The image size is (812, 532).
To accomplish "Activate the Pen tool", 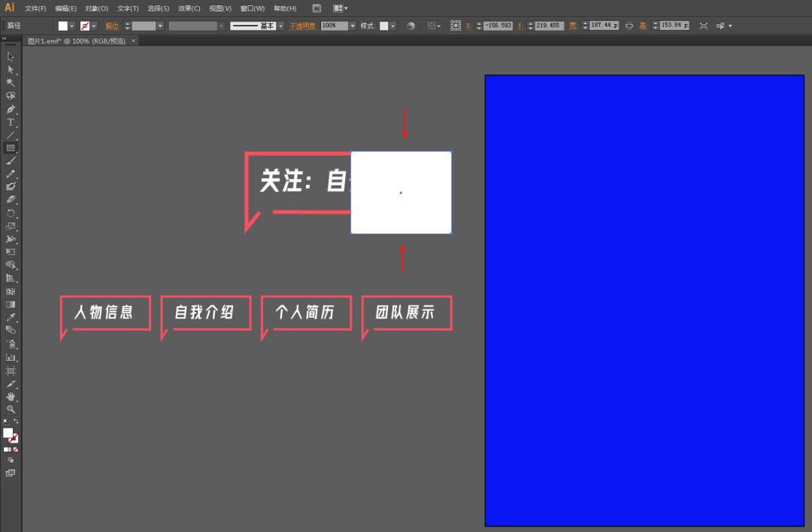I will [11, 108].
